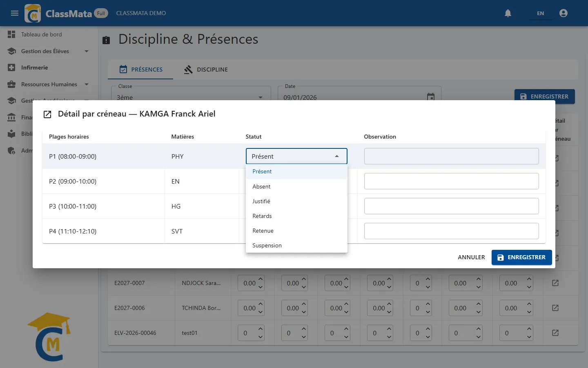
Task: Pick Suspension in the status dropdown
Action: point(296,245)
